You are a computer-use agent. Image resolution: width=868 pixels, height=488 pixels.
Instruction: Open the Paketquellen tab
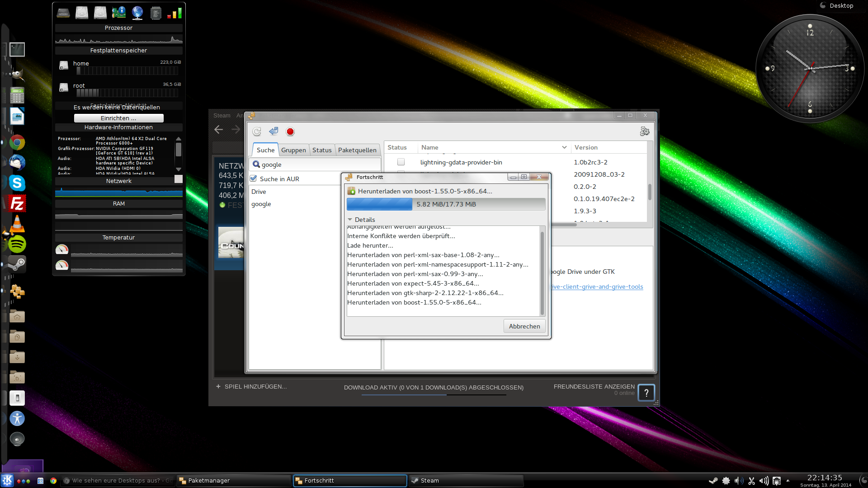point(357,150)
